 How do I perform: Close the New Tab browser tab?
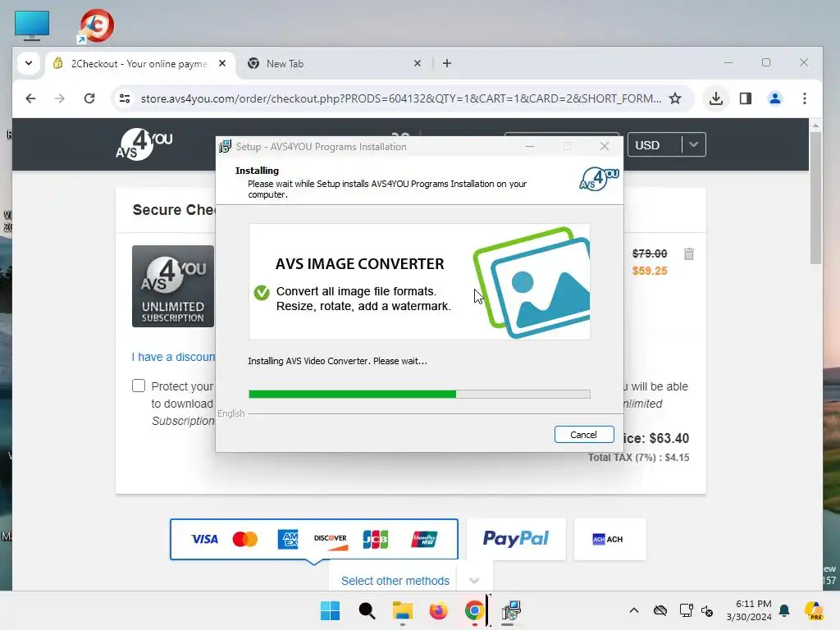coord(418,63)
